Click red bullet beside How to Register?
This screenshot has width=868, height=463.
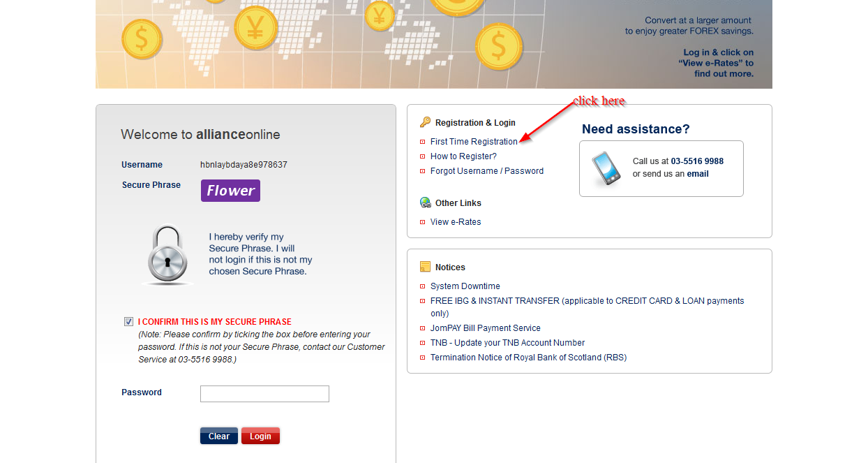point(422,156)
